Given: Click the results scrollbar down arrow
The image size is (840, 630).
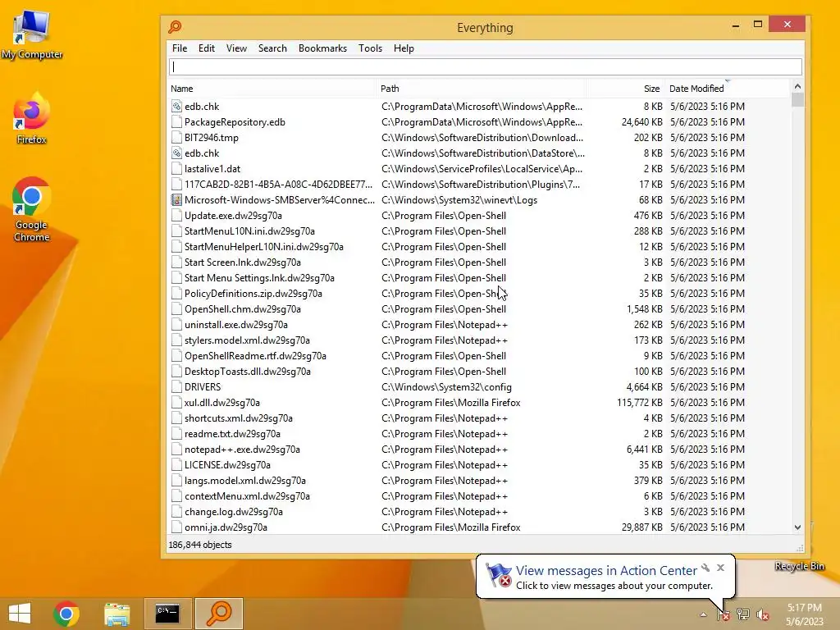Looking at the screenshot, I should click(797, 527).
